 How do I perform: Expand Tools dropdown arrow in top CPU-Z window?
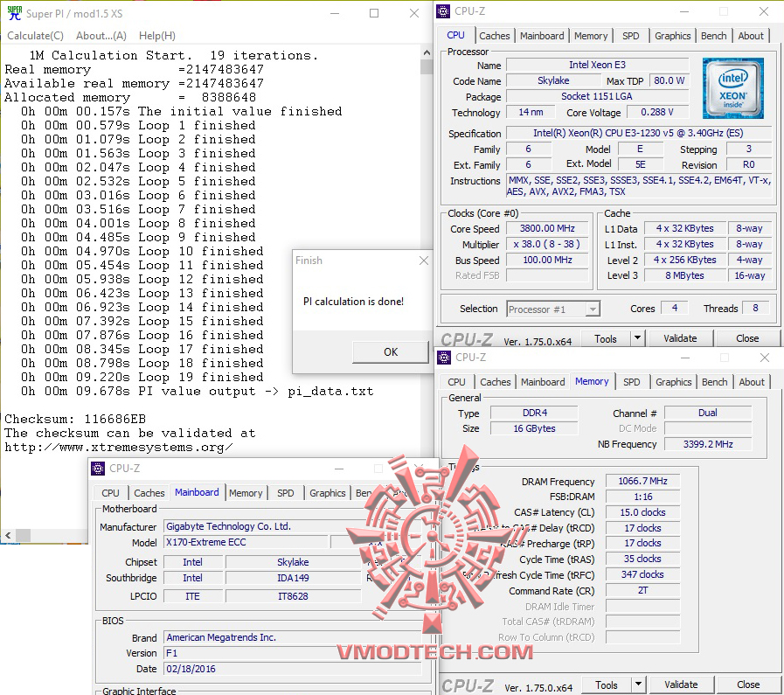pos(637,338)
